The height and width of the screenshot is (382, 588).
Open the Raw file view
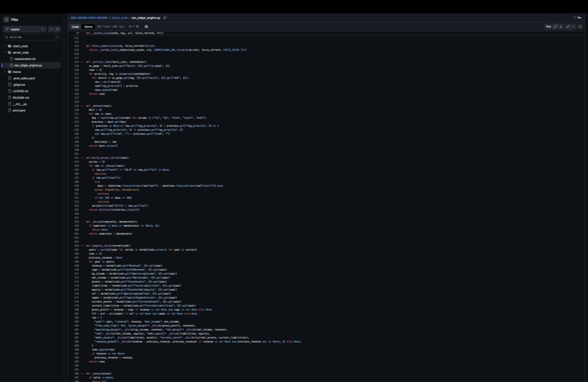point(549,27)
